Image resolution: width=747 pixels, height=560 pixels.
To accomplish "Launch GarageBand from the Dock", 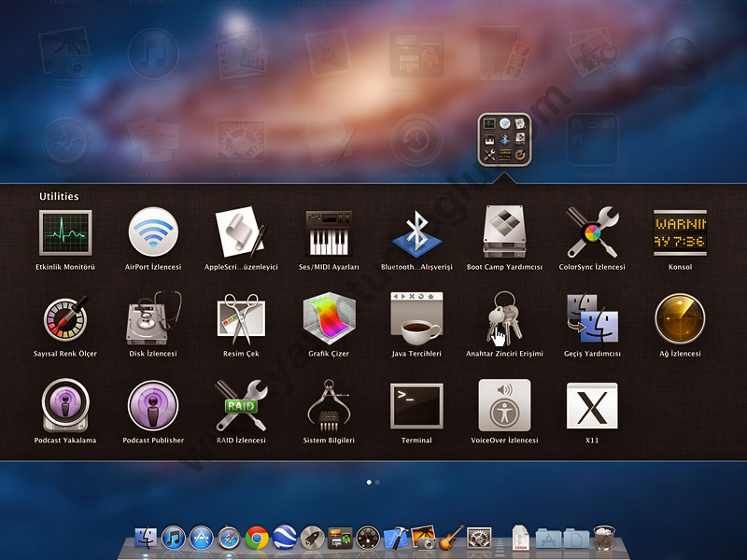I will point(451,539).
